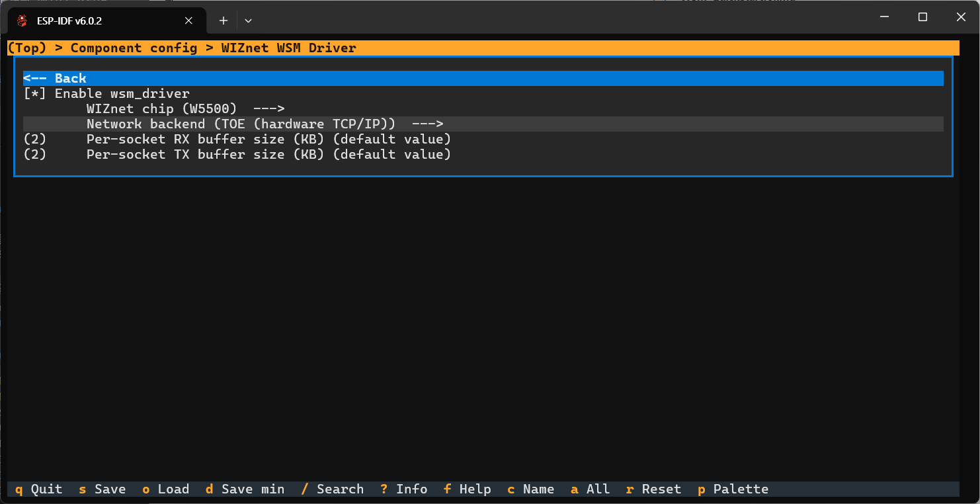Click Palette in the bottom bar
The image size is (980, 504).
(733, 489)
